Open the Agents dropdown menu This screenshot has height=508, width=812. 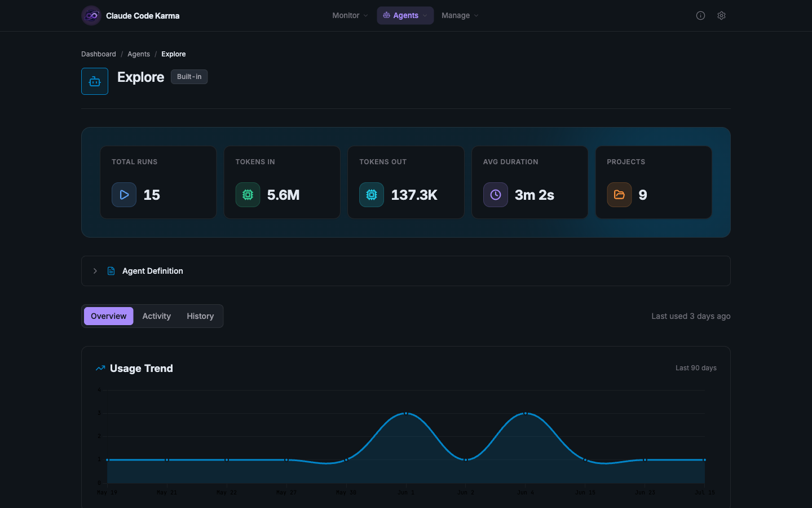[405, 16]
